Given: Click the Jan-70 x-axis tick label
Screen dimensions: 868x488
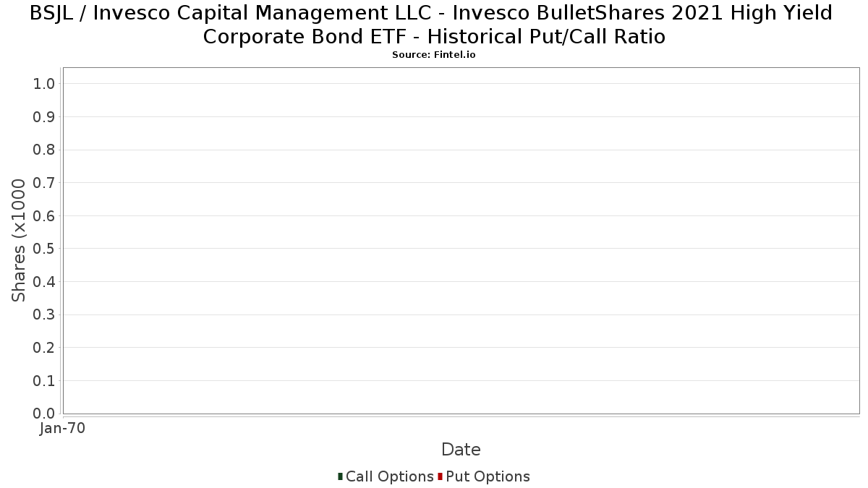Looking at the screenshot, I should tap(63, 428).
